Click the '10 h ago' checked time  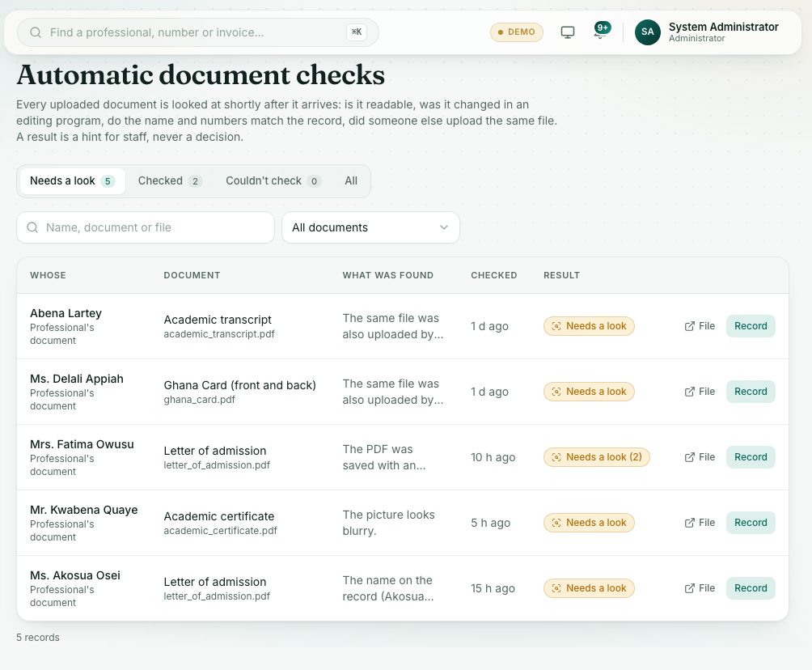(x=493, y=457)
